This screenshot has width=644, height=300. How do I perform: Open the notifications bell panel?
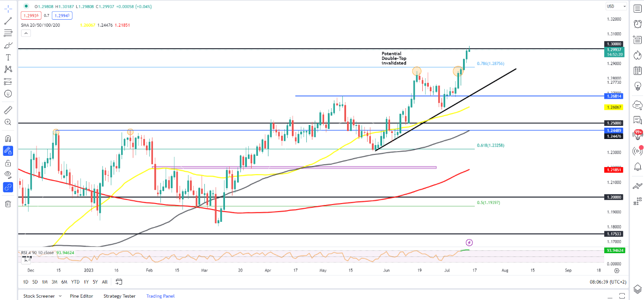(637, 167)
